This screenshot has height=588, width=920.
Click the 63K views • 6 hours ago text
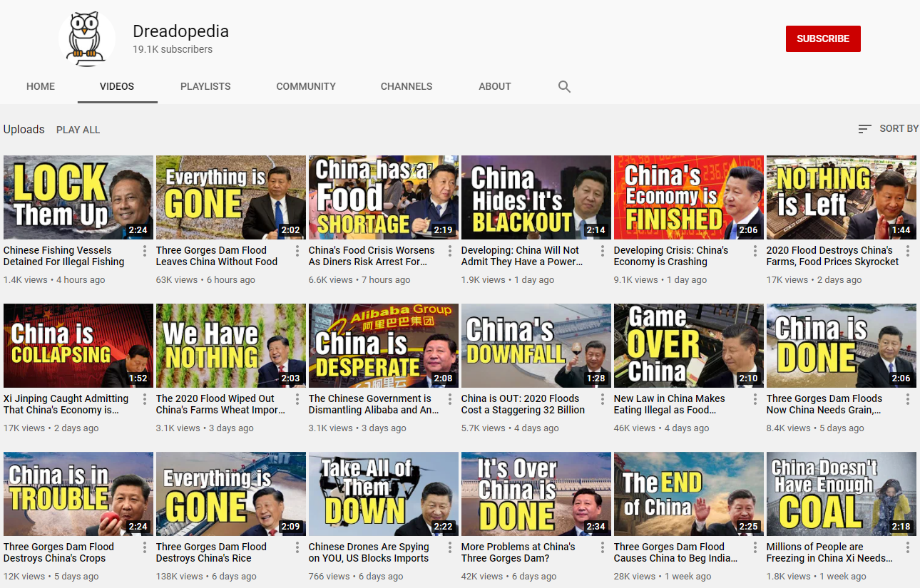(x=205, y=279)
